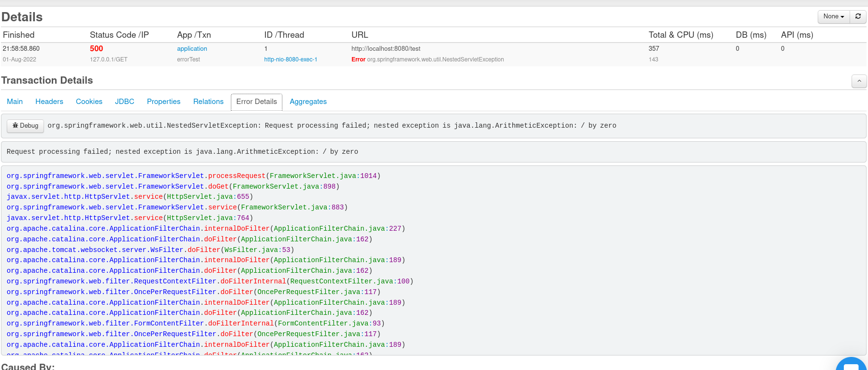Switch to the Main tab
The height and width of the screenshot is (370, 868).
click(15, 102)
